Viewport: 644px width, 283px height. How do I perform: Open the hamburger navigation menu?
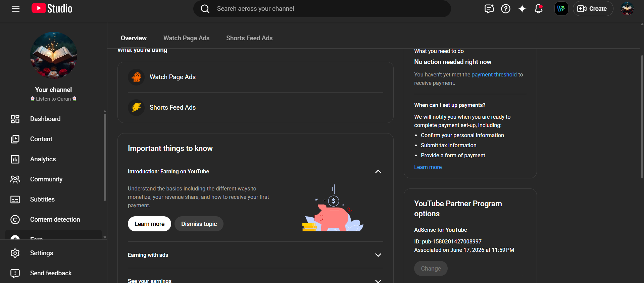click(x=16, y=9)
